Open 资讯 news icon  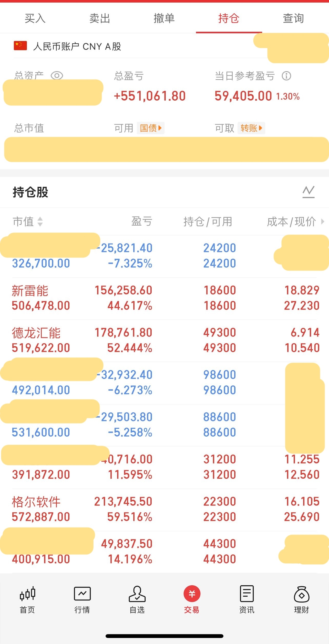[247, 594]
